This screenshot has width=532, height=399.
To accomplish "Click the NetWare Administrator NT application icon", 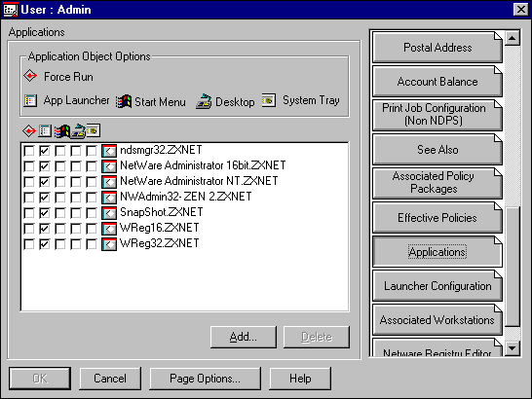I will pyautogui.click(x=109, y=182).
